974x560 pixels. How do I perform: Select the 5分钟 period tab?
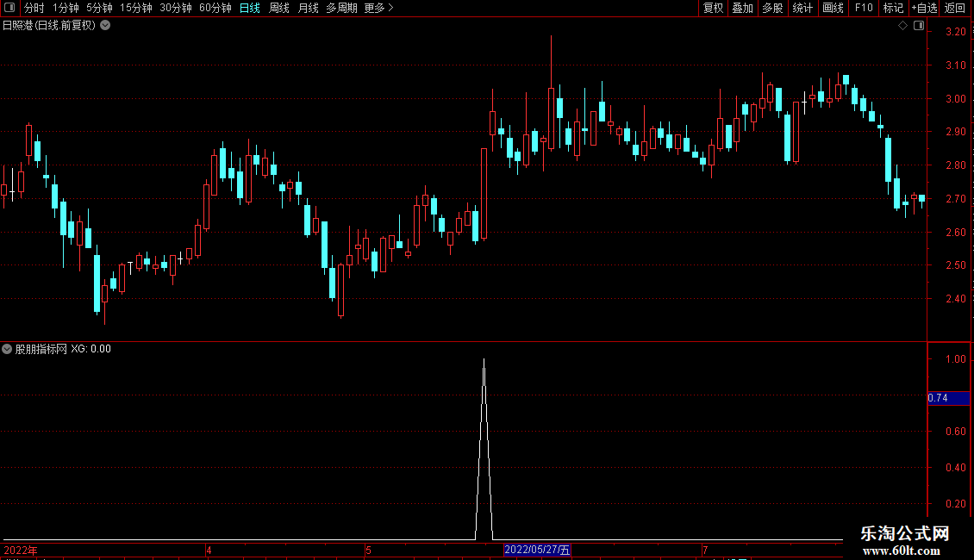coord(99,8)
